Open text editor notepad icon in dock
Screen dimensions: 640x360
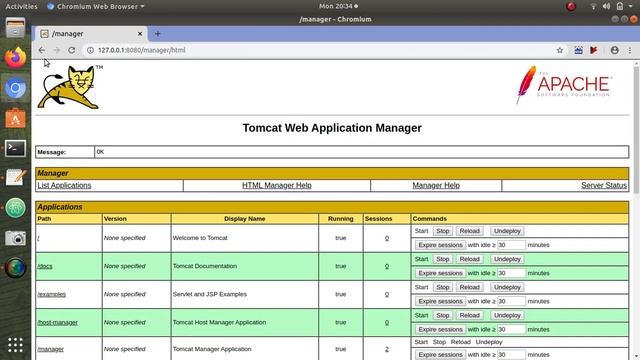tap(15, 178)
